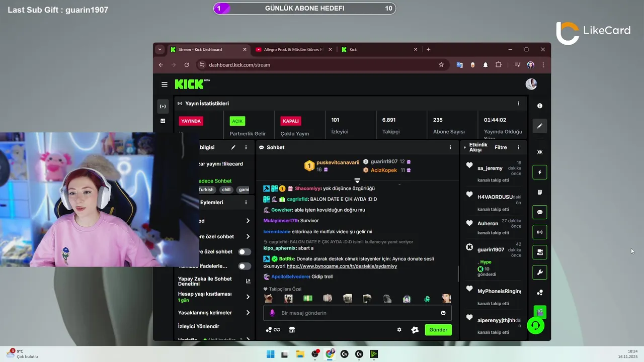The height and width of the screenshot is (362, 644).
Task: Open Chrome from the taskbar
Action: (330, 354)
